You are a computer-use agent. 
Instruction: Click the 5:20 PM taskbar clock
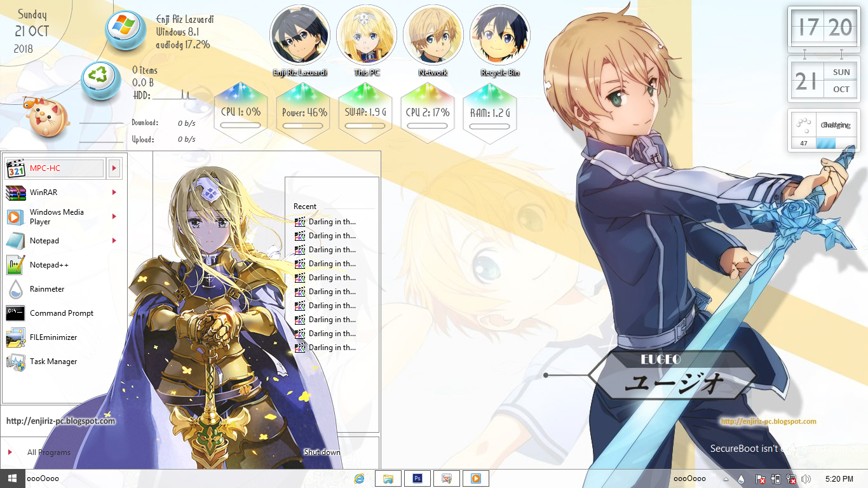point(839,479)
